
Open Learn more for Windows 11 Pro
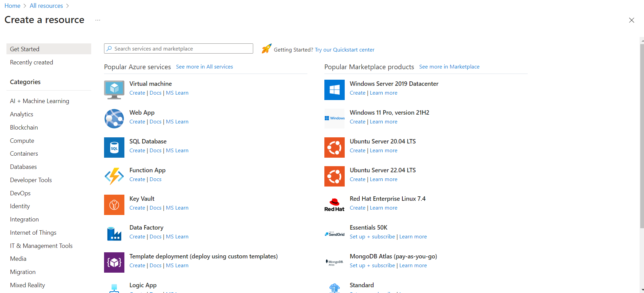(x=384, y=122)
